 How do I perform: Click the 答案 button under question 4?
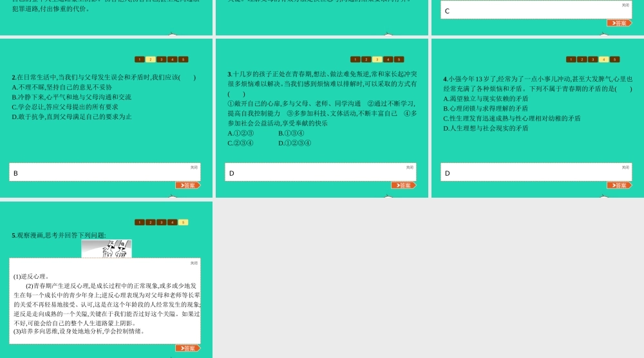(620, 185)
